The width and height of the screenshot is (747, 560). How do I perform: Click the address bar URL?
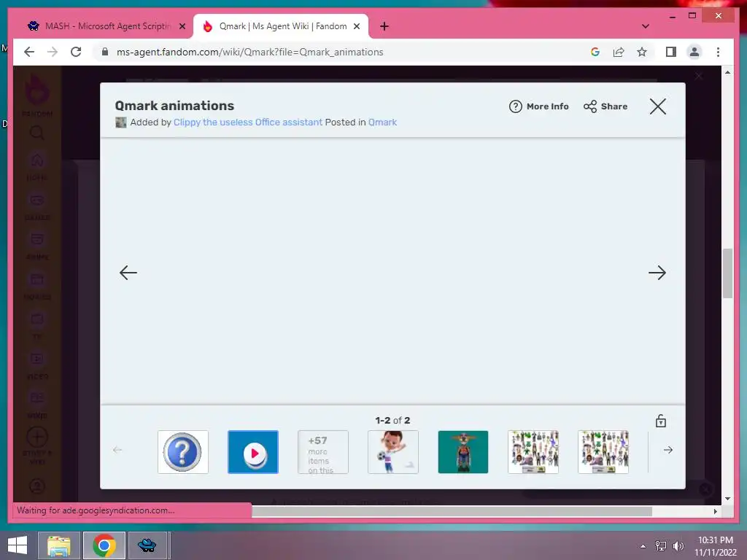pos(249,52)
